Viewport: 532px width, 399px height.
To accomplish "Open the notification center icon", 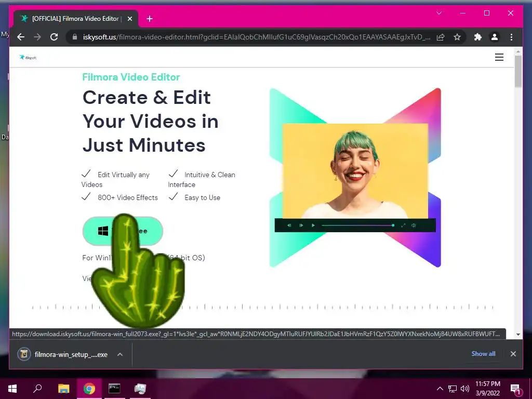I will click(x=515, y=389).
